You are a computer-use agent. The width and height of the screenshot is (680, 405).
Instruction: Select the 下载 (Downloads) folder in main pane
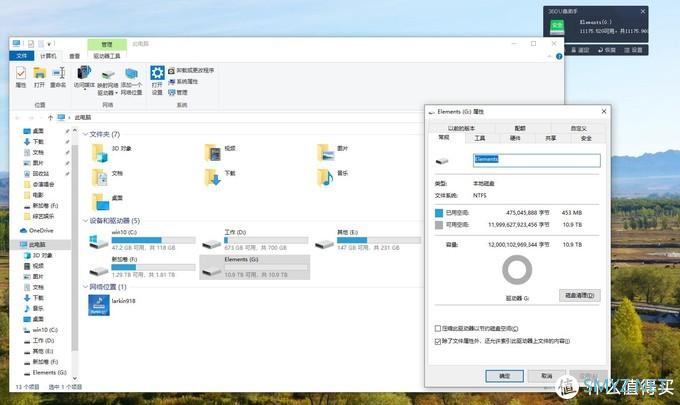(x=212, y=177)
